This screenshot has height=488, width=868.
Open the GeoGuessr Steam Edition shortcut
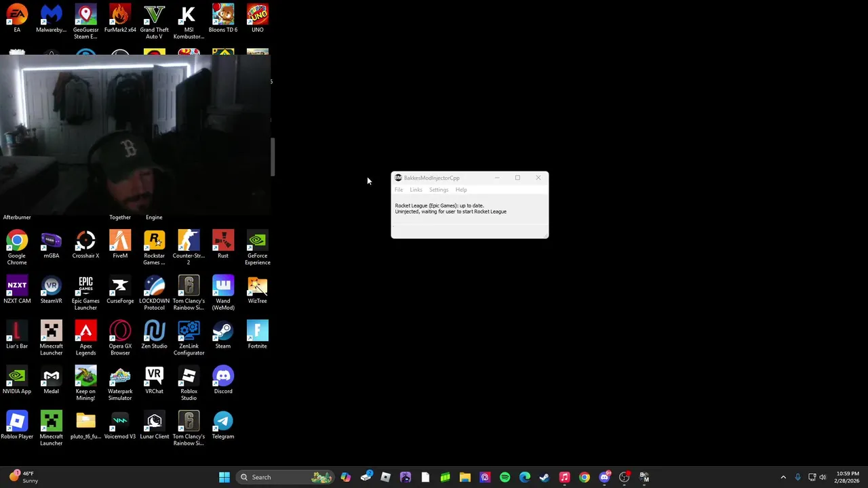point(85,22)
